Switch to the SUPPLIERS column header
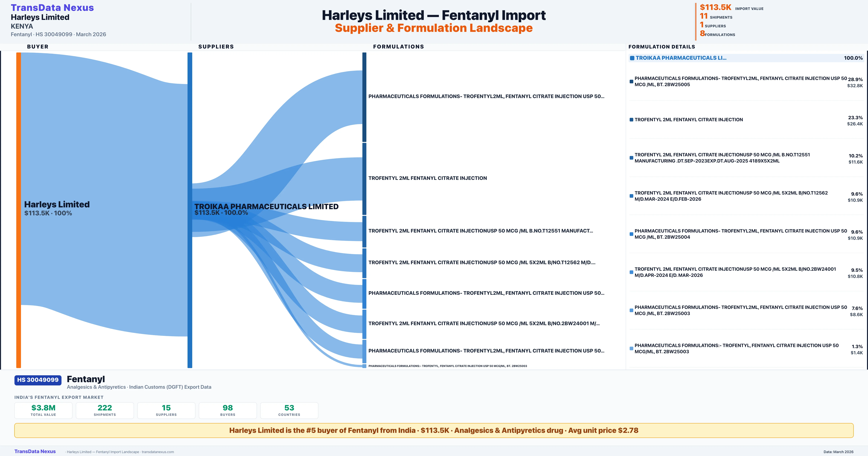The image size is (868, 456). (216, 47)
